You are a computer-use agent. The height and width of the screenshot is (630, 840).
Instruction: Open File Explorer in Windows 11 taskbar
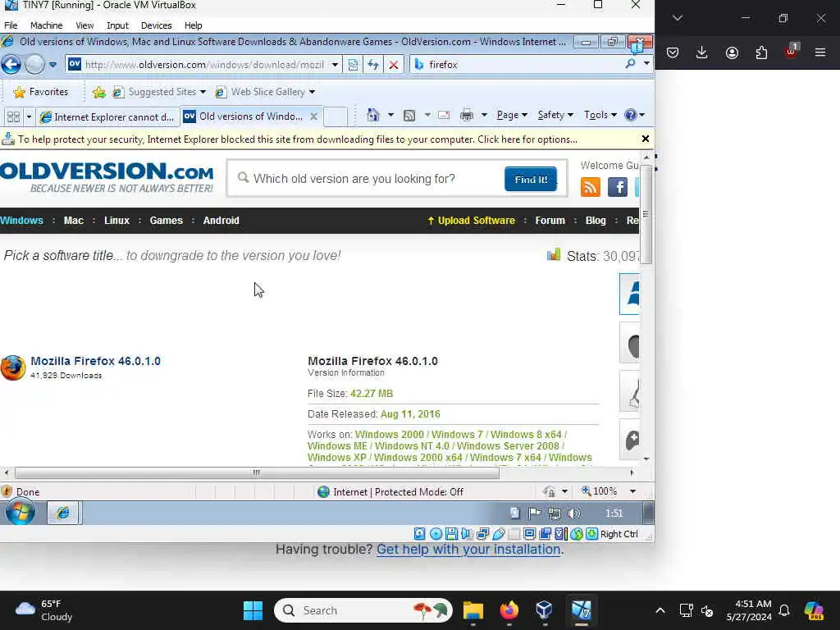[x=473, y=610]
